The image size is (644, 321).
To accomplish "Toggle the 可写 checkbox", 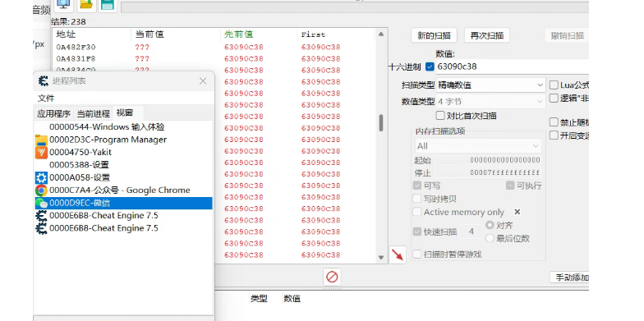I will pos(417,186).
